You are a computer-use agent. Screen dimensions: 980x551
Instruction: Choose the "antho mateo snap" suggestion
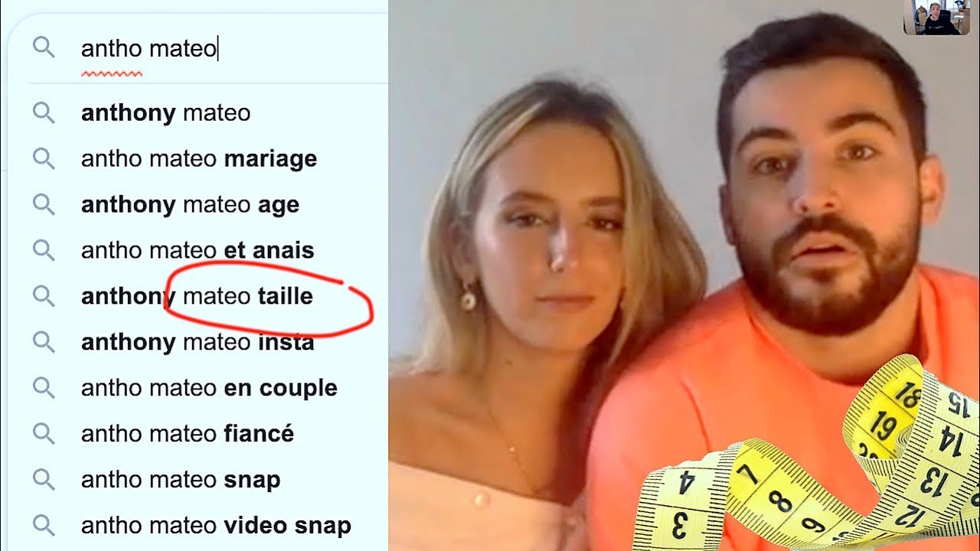pos(208,480)
